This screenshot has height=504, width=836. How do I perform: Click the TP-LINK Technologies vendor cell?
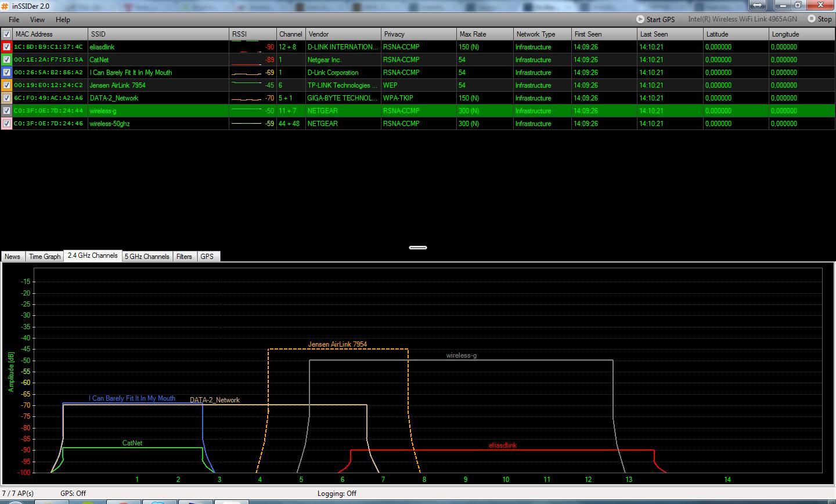[x=343, y=85]
